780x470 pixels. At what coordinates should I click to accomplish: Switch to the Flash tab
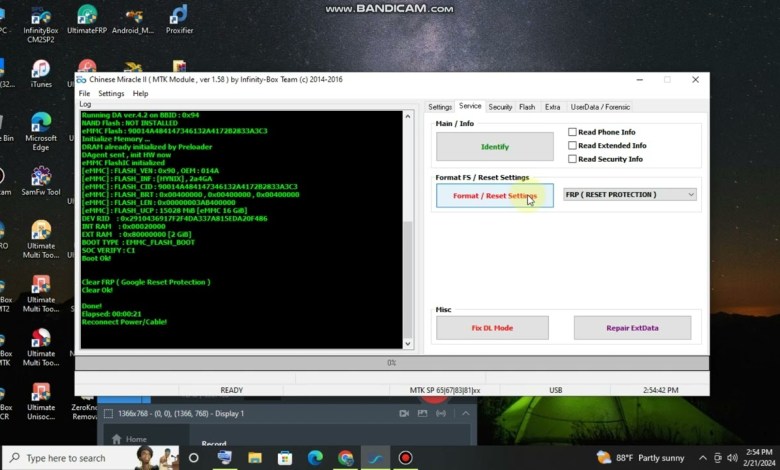coord(527,107)
